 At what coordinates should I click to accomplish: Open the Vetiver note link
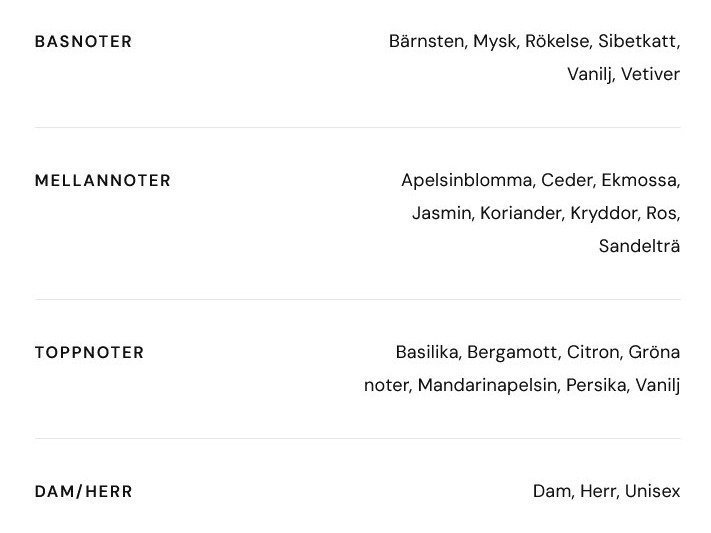[650, 74]
